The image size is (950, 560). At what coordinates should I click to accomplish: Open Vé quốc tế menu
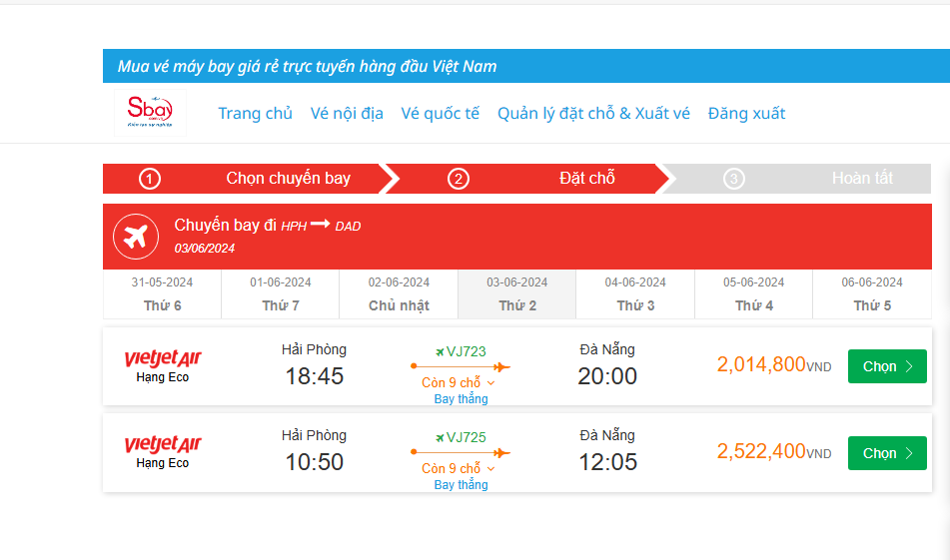pos(441,114)
